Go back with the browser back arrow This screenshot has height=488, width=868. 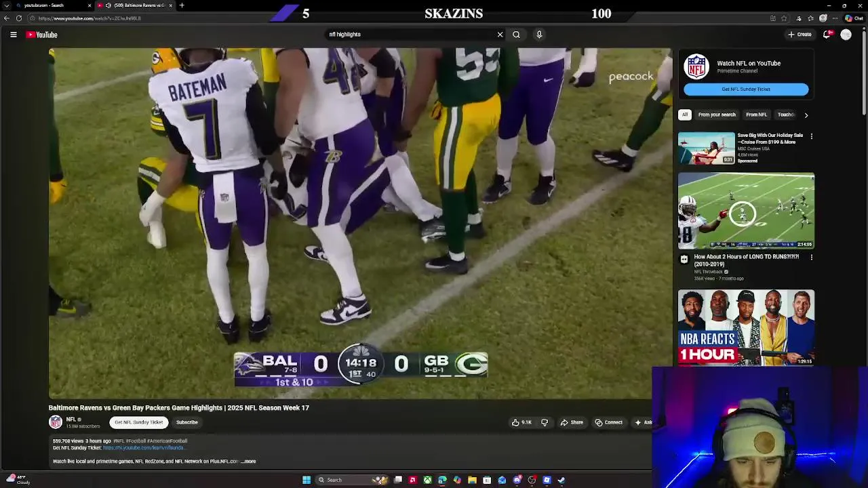7,18
